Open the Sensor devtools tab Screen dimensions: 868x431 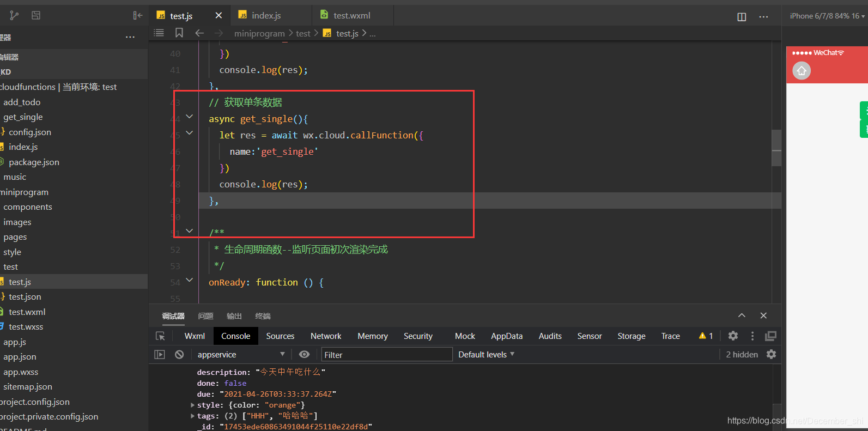point(590,336)
